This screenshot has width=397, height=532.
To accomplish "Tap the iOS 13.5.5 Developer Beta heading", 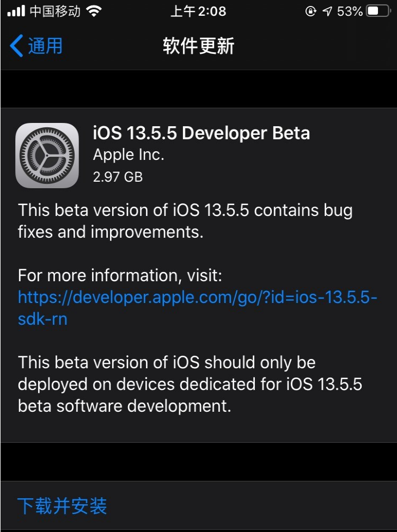I will click(200, 133).
